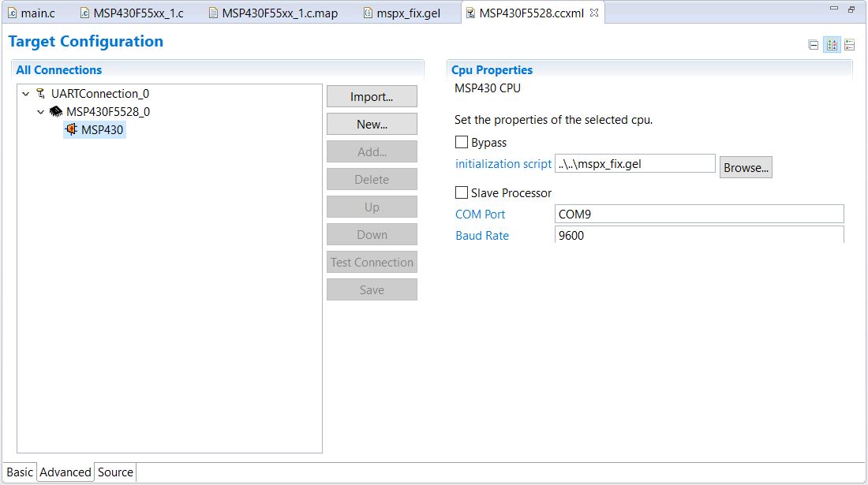Screen dimensions: 868x485
Task: Click the MSP430F55xx_1.c file icon
Action: click(x=84, y=13)
